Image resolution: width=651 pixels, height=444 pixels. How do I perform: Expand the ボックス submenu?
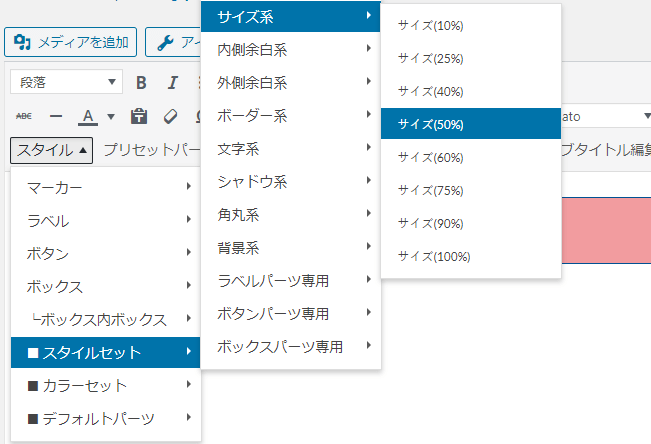(106, 287)
